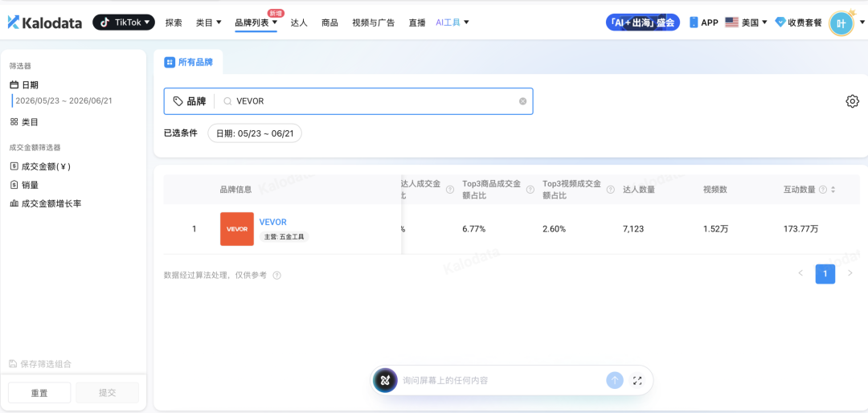The image size is (868, 413).
Task: Open the 美国 country selector
Action: [746, 22]
